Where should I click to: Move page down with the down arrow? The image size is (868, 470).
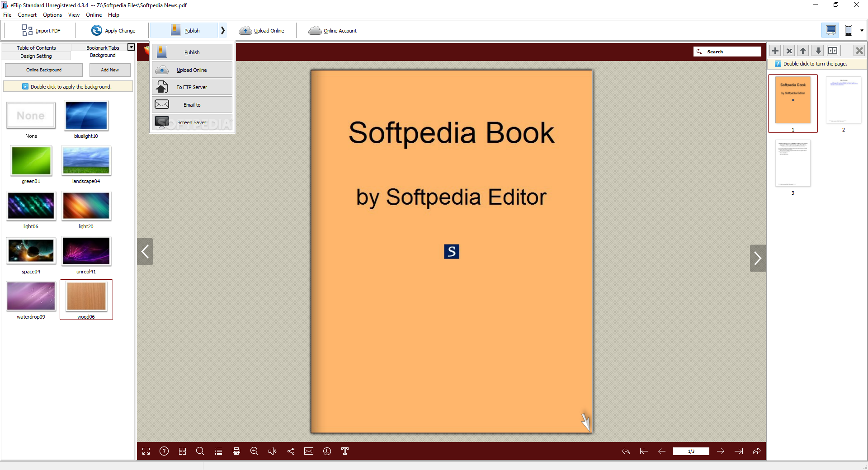click(x=818, y=51)
